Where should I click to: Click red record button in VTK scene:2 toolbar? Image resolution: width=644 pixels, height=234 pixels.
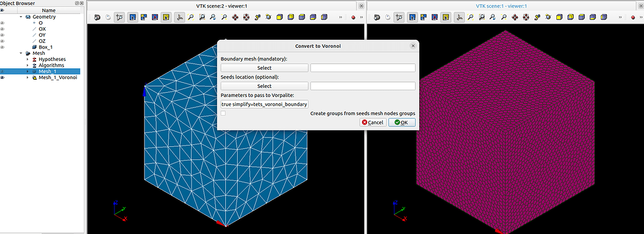[353, 17]
